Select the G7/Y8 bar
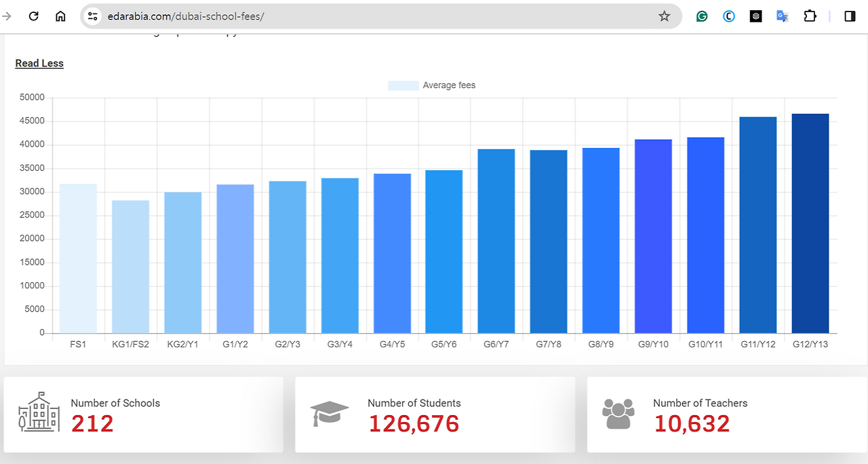The width and height of the screenshot is (868, 464). (549, 241)
